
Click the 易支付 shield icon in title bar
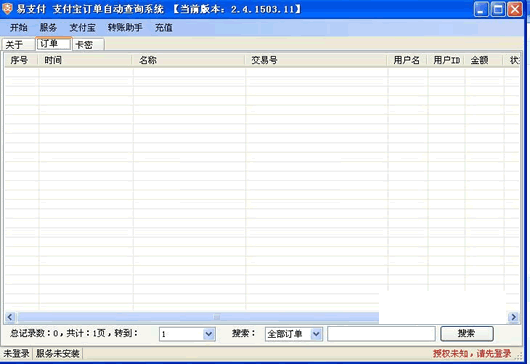[7, 9]
